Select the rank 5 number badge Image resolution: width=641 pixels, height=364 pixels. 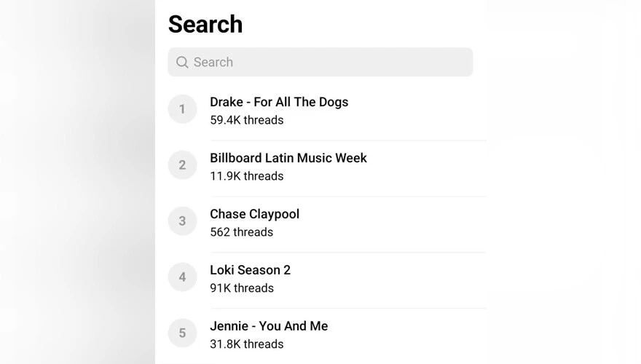[x=182, y=333]
